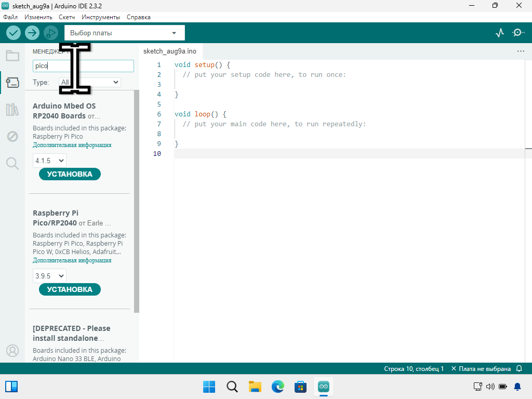Viewport: 532px width, 399px height.
Task: Click the boards list vertical scrollbar
Action: pos(137,201)
